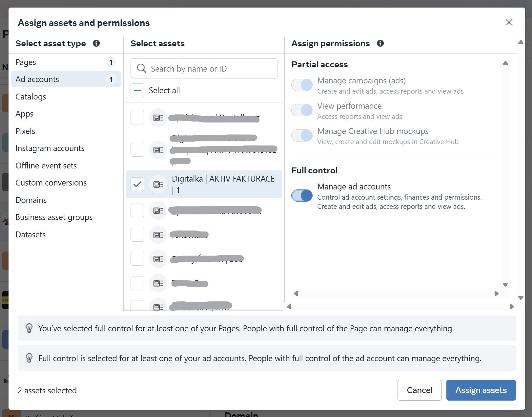Click info icon beside Assign permissions
The width and height of the screenshot is (532, 417).
pos(380,43)
